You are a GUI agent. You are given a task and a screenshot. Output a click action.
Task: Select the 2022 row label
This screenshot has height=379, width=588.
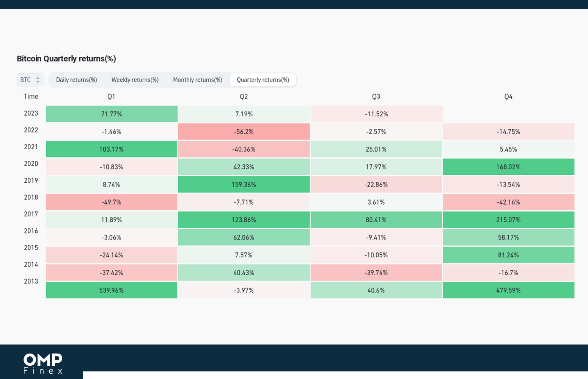(31, 130)
